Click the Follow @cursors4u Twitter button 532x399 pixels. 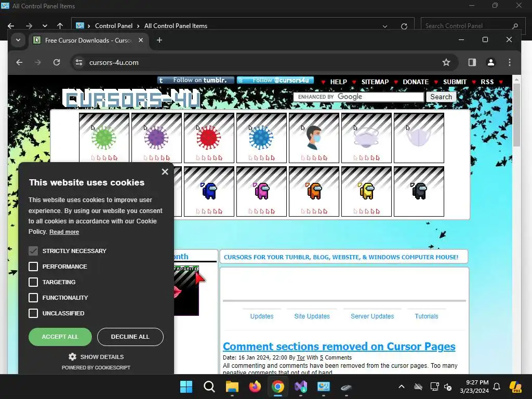pyautogui.click(x=275, y=80)
